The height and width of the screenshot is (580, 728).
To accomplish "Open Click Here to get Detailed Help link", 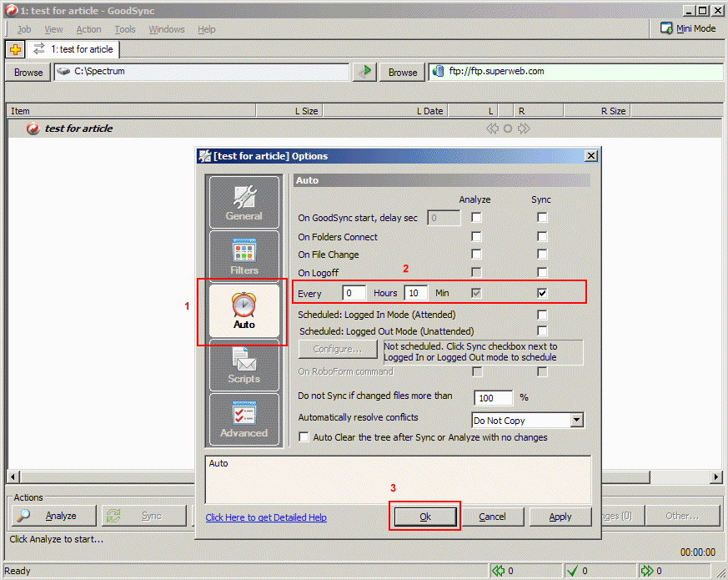I will (266, 517).
